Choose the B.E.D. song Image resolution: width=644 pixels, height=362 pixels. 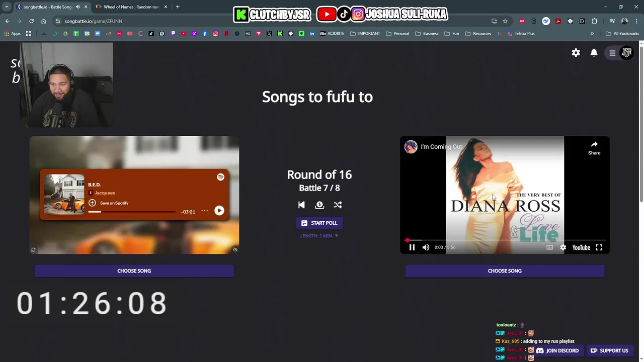(x=134, y=270)
